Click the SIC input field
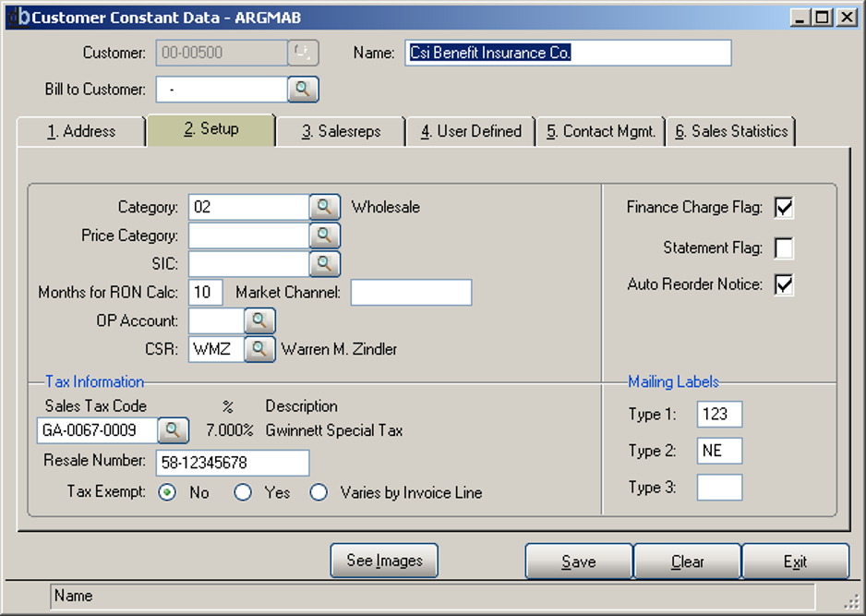The width and height of the screenshot is (866, 616). (x=248, y=264)
